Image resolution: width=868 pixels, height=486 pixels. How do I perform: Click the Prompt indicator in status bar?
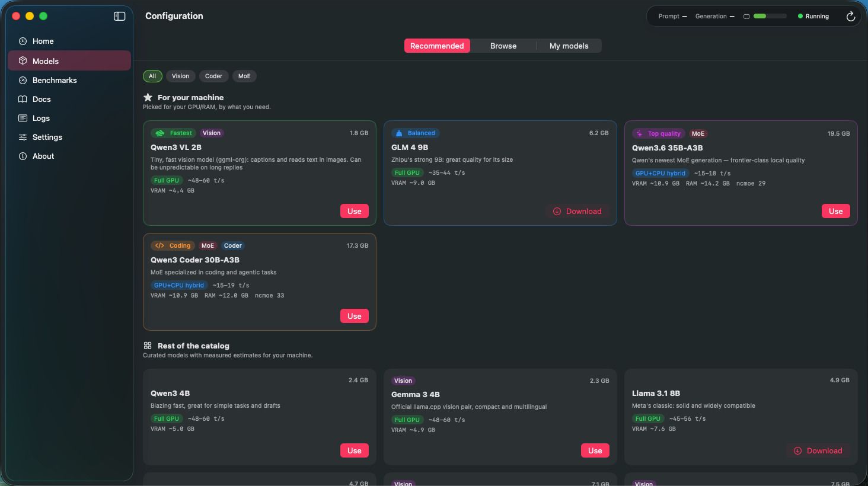[673, 17]
